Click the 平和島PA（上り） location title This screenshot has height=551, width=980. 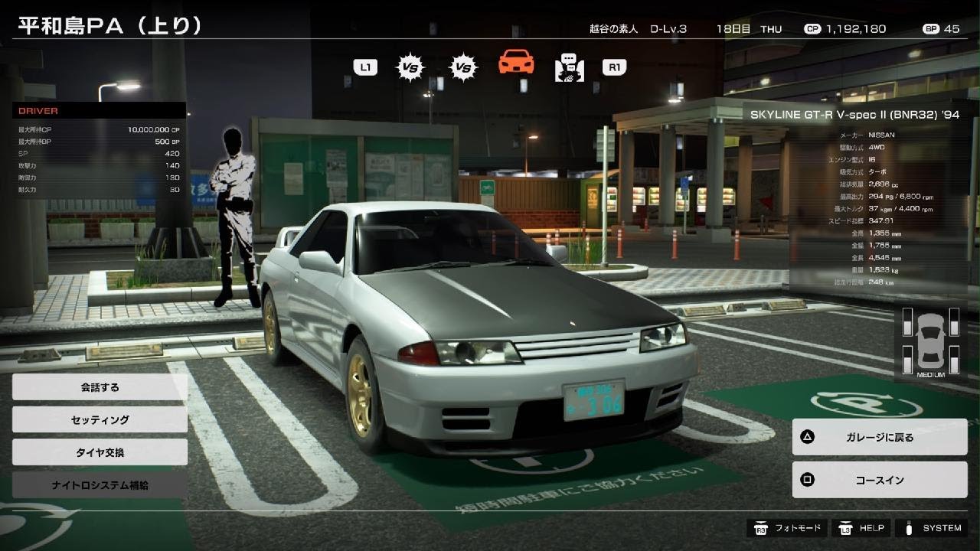(x=110, y=25)
